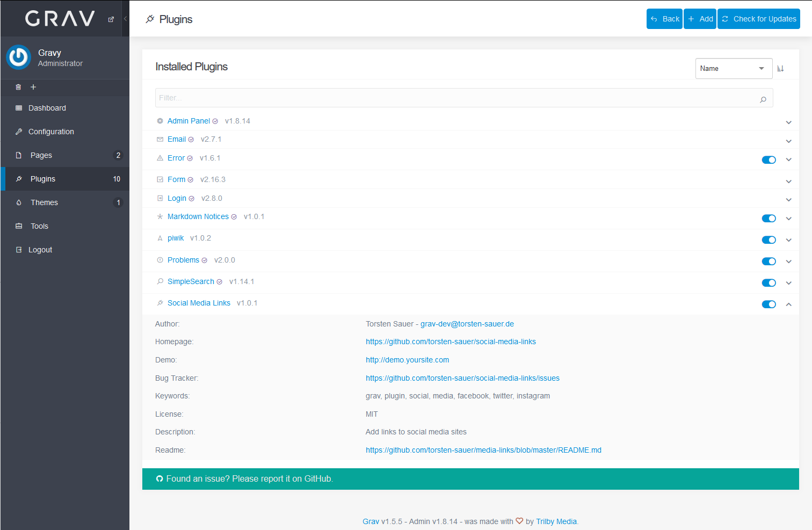Click the heart icon in footer

[519, 521]
